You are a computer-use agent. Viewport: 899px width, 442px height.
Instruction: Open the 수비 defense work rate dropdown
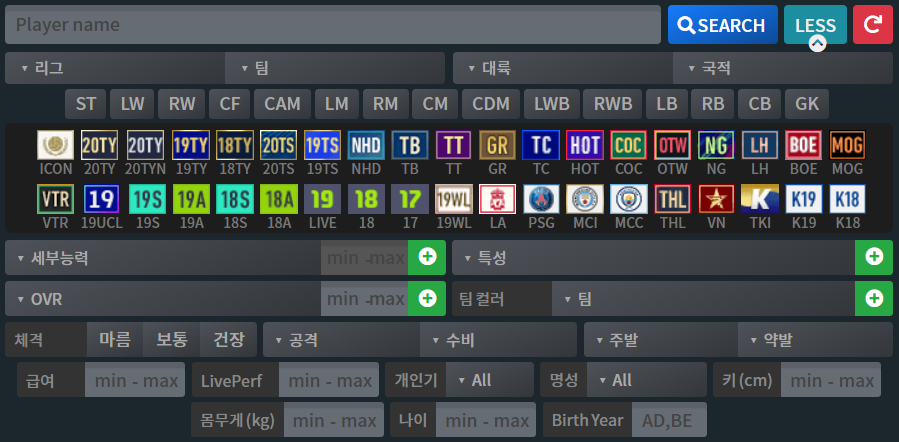[x=498, y=339]
